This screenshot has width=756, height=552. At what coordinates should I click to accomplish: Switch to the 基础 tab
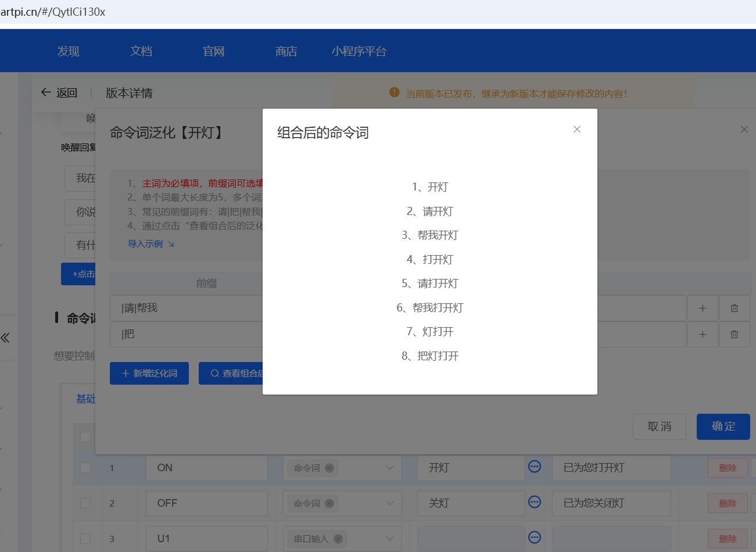pyautogui.click(x=85, y=399)
